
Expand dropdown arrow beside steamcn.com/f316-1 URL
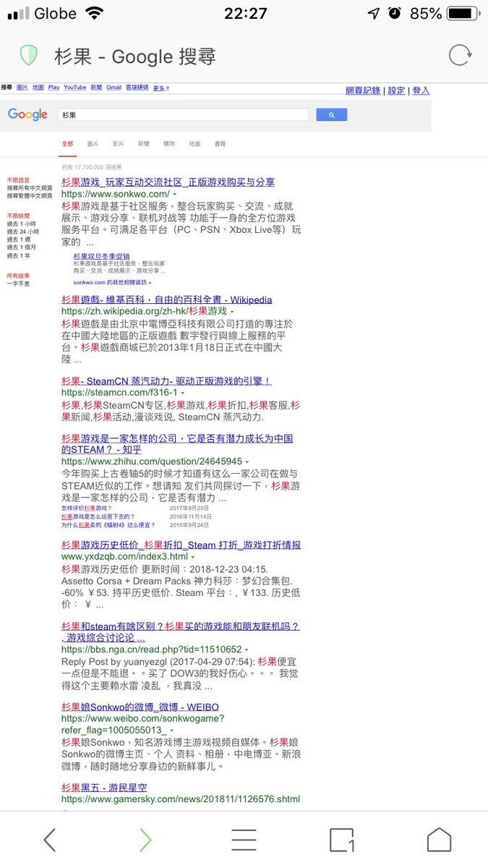pyautogui.click(x=183, y=393)
